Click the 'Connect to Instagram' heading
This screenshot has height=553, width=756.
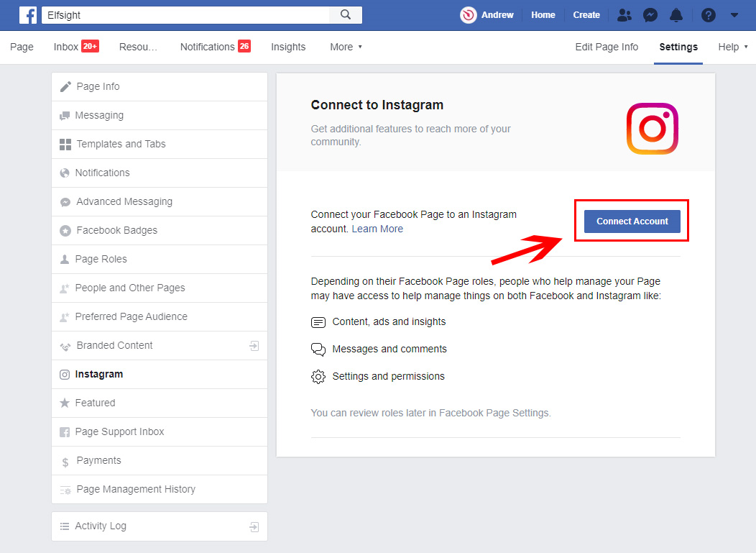pyautogui.click(x=377, y=105)
